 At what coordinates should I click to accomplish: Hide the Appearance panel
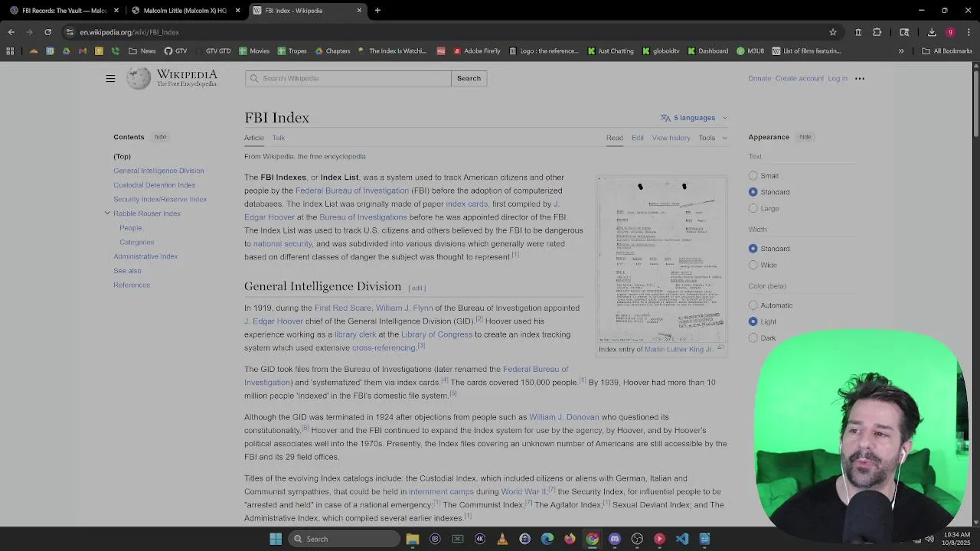coord(805,137)
